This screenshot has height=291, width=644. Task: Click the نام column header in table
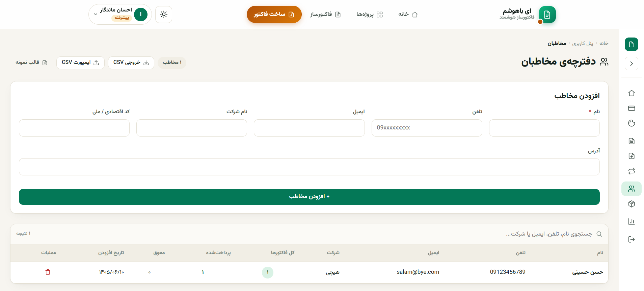coord(600,253)
